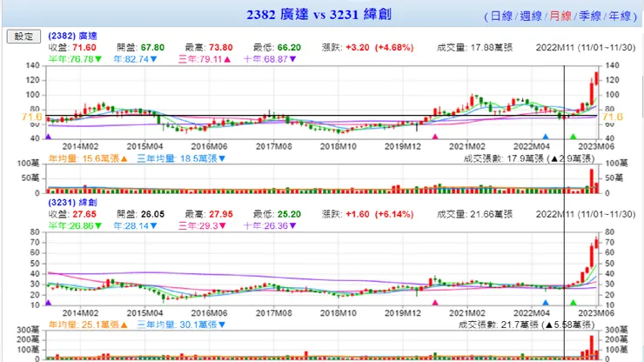Switch to the 日線 daily chart
Image resolution: width=644 pixels, height=362 pixels.
[x=501, y=16]
